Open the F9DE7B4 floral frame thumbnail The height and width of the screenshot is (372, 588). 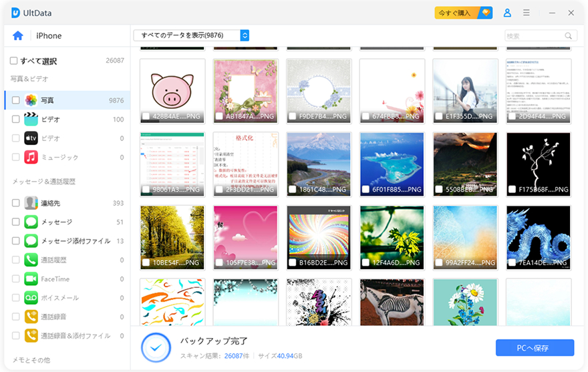coord(319,91)
